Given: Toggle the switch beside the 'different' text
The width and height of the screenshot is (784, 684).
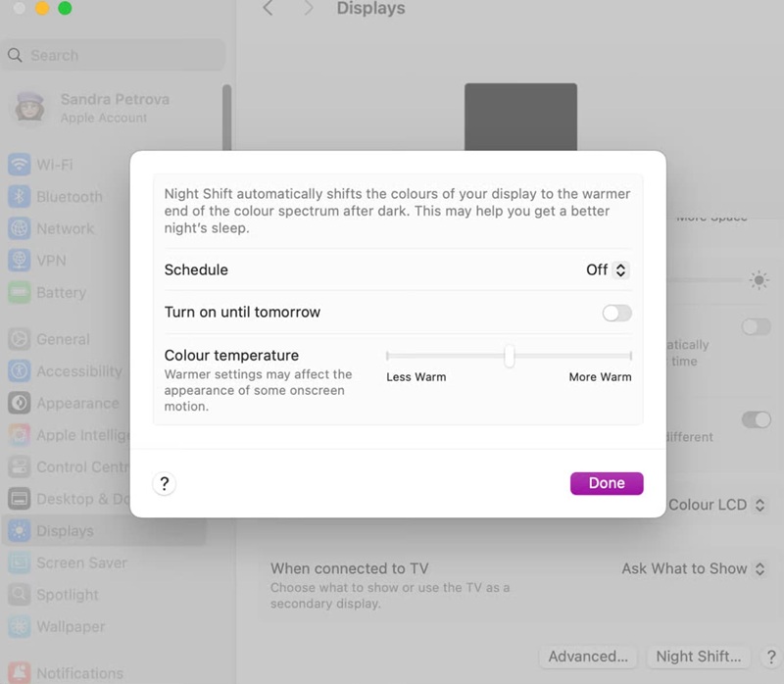Looking at the screenshot, I should tap(757, 419).
